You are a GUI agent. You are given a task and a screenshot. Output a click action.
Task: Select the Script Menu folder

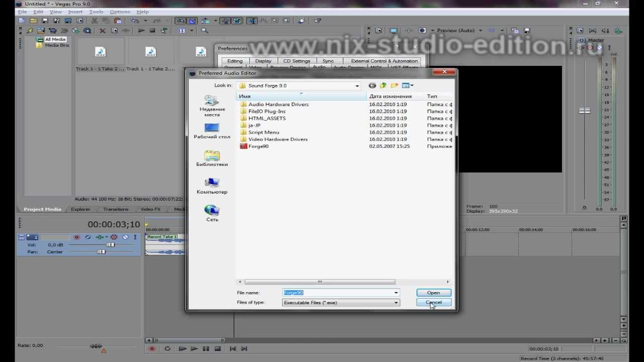point(264,132)
